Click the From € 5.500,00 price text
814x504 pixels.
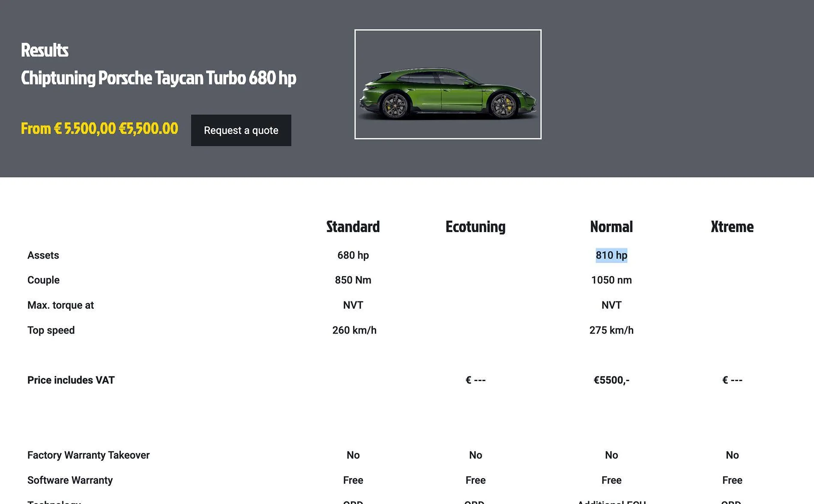pyautogui.click(x=99, y=128)
